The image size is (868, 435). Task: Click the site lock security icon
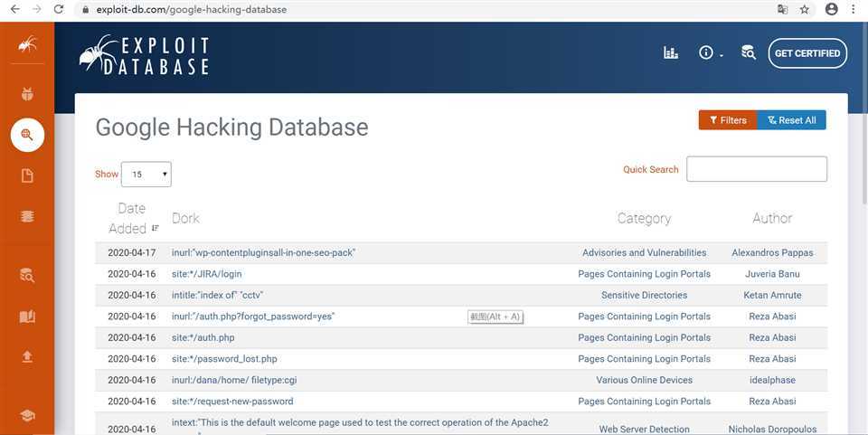[85, 9]
